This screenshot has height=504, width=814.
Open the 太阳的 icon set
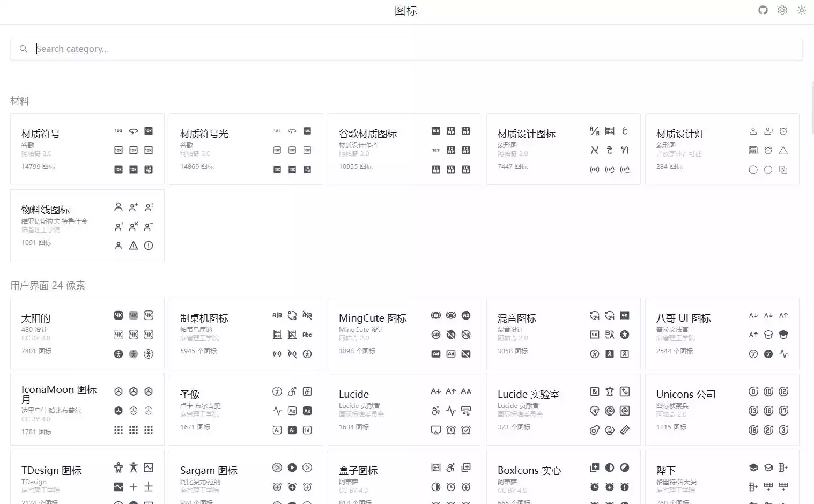click(x=87, y=333)
